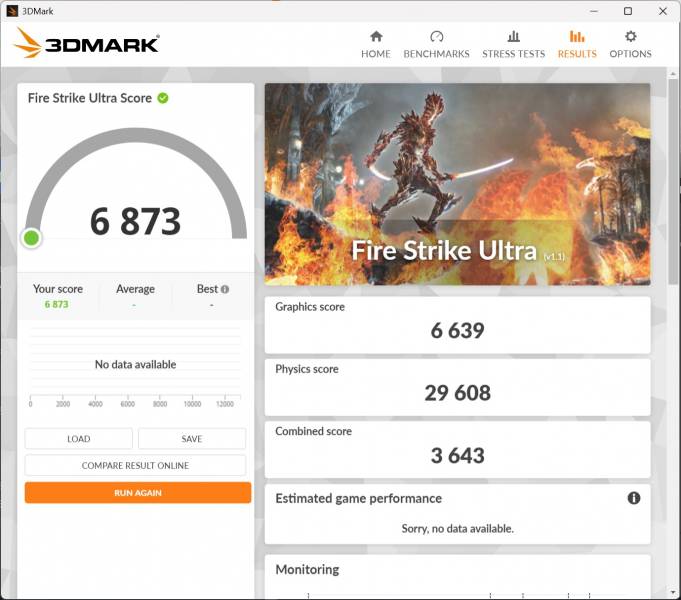
Task: Go to STRESS TESTS tab label
Action: point(513,54)
